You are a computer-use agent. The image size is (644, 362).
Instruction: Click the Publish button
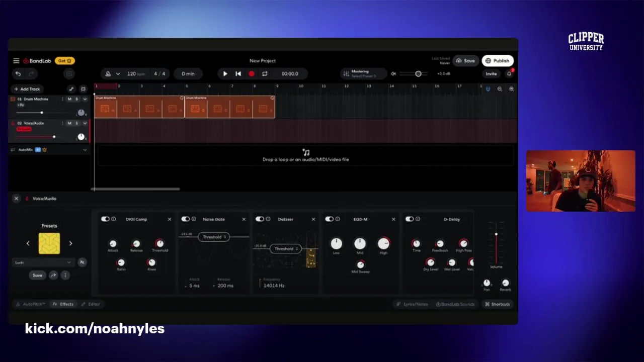pyautogui.click(x=498, y=61)
